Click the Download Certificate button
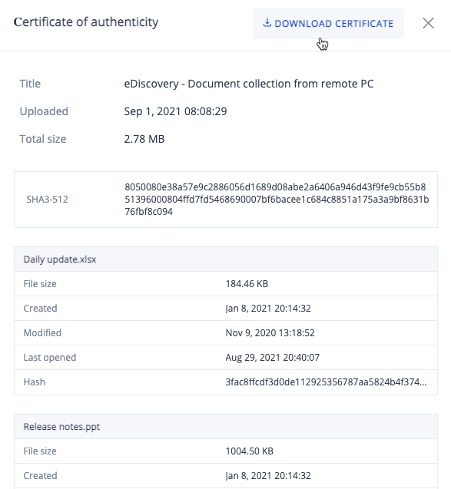 click(x=328, y=24)
